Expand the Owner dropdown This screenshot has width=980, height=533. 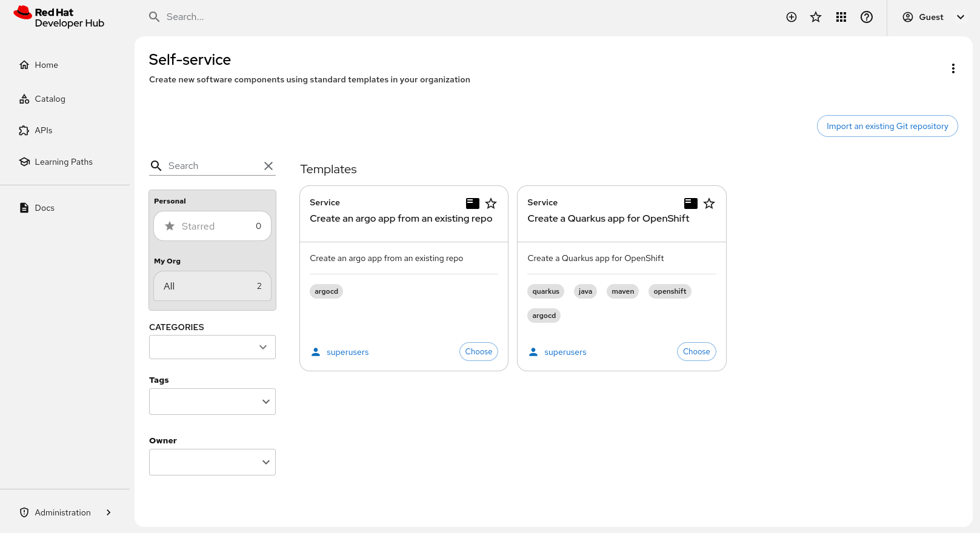212,462
